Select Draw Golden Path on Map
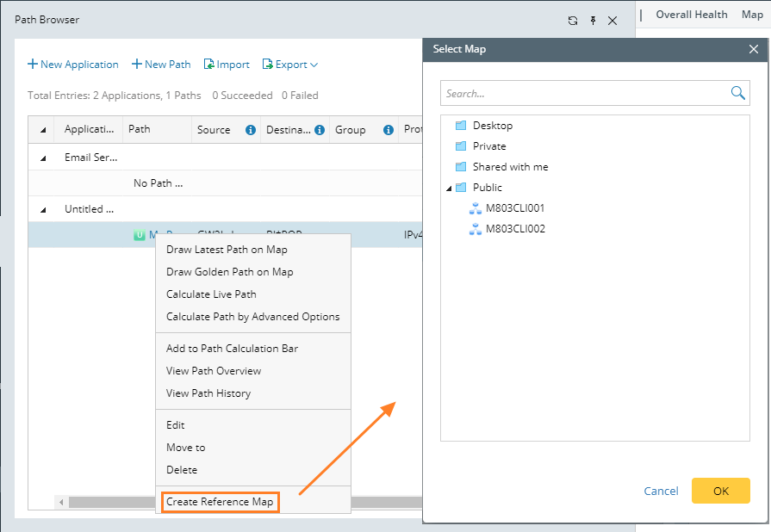This screenshot has height=532, width=771. pyautogui.click(x=229, y=272)
